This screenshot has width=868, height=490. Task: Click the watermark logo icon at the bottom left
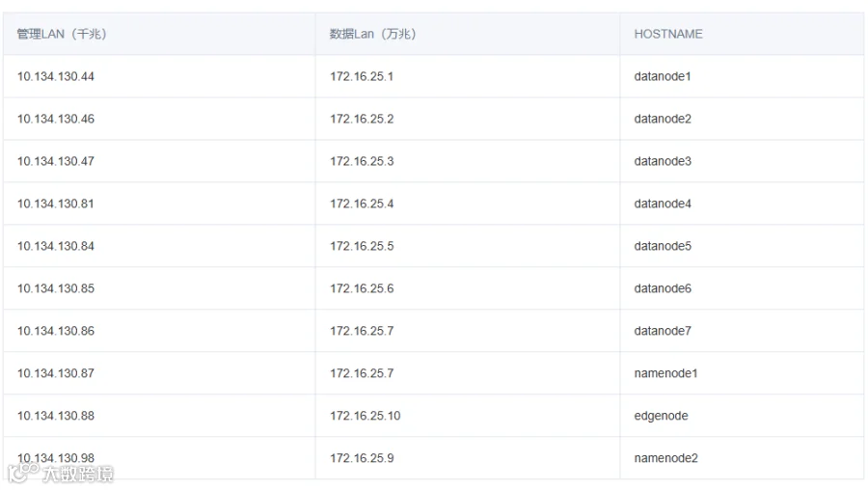click(x=23, y=473)
